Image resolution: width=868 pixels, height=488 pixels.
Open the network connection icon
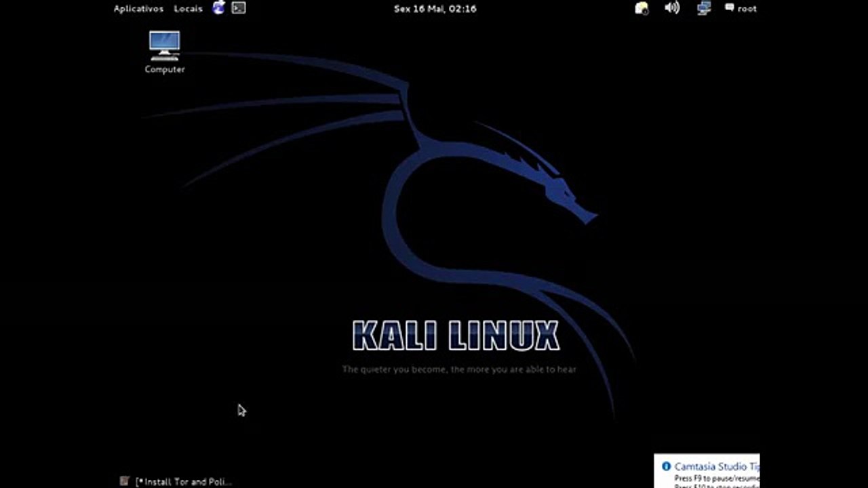tap(704, 8)
